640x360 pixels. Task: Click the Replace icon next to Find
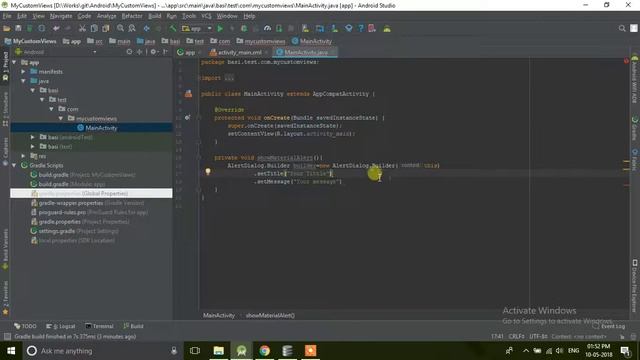point(132,29)
